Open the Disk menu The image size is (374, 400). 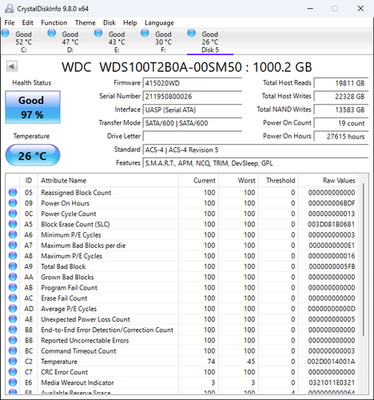[x=109, y=23]
